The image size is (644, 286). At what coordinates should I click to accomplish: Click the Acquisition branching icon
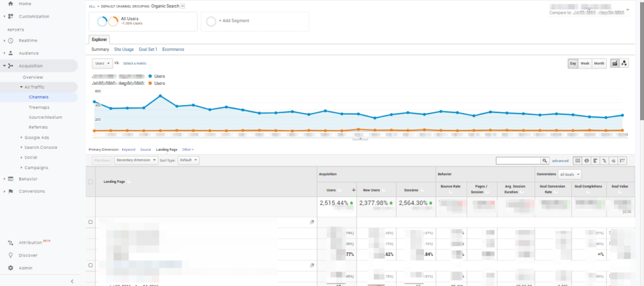pos(11,65)
